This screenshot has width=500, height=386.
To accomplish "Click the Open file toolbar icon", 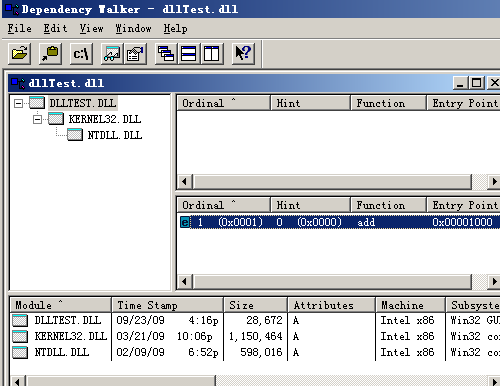I will click(19, 54).
